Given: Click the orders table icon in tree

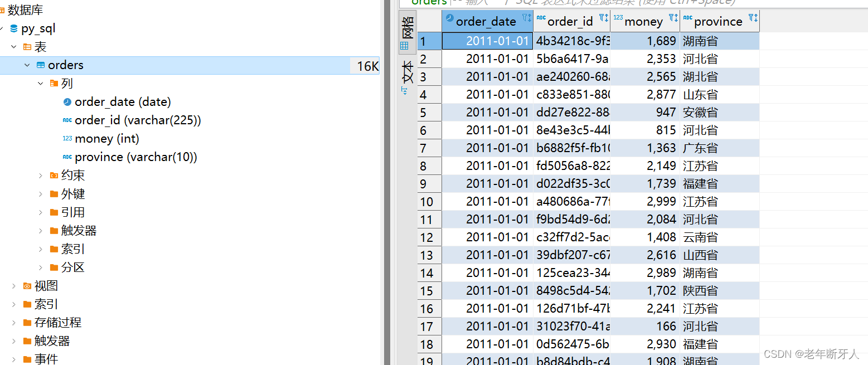Looking at the screenshot, I should 41,65.
